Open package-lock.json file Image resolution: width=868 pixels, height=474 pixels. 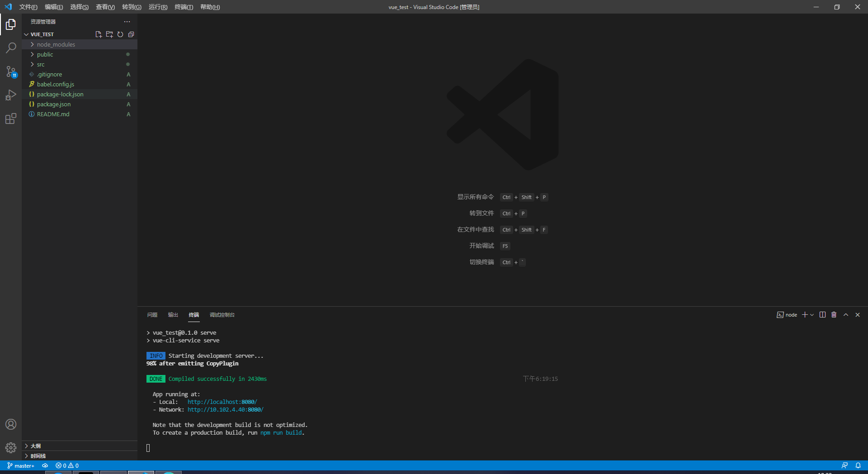pos(80,94)
